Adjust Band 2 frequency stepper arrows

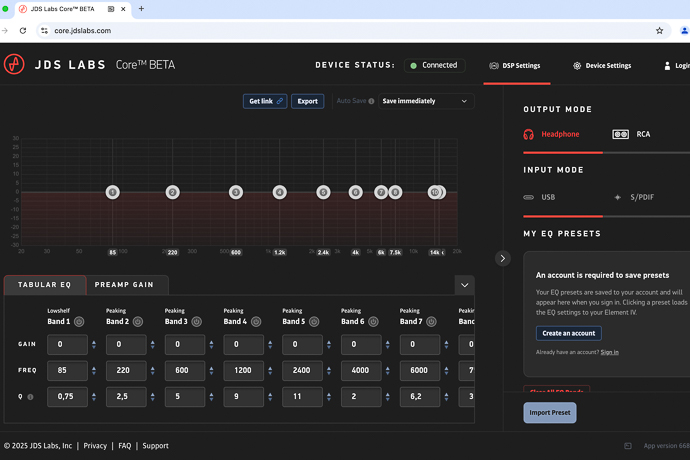153,371
